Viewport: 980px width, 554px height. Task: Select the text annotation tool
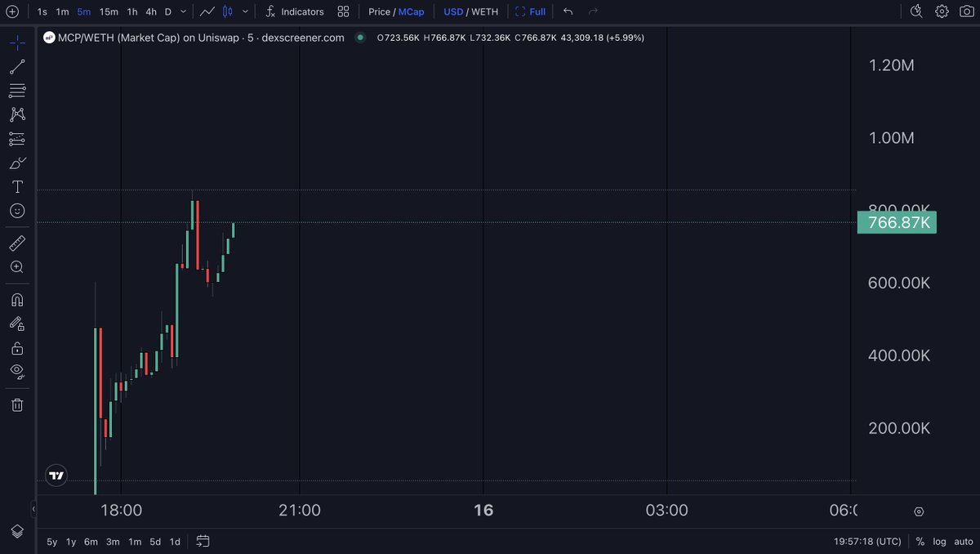(17, 186)
